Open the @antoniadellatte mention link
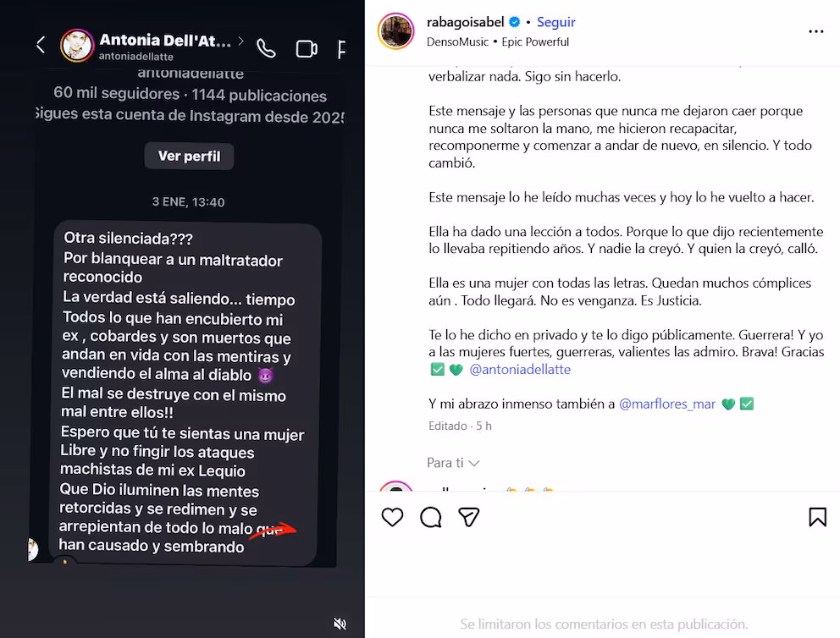The width and height of the screenshot is (840, 638). (520, 369)
